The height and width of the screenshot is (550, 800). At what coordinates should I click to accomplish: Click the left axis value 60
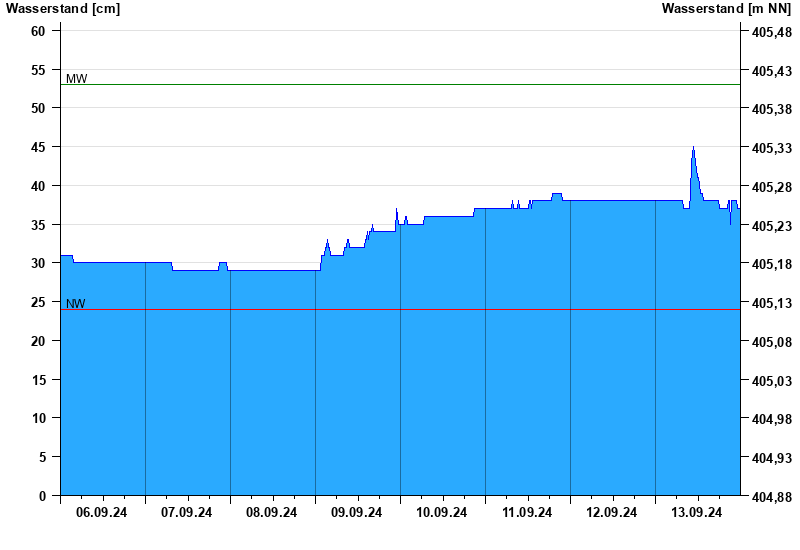tap(38, 31)
